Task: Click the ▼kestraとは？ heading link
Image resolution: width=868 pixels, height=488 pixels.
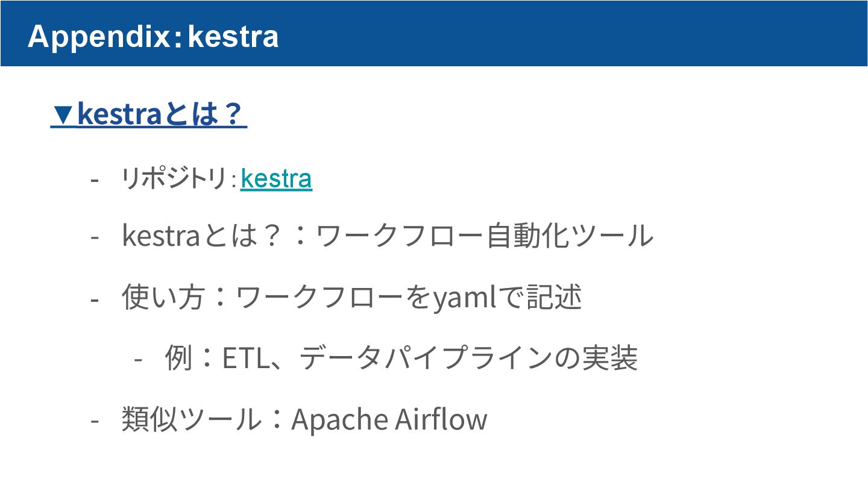Action: [x=149, y=114]
